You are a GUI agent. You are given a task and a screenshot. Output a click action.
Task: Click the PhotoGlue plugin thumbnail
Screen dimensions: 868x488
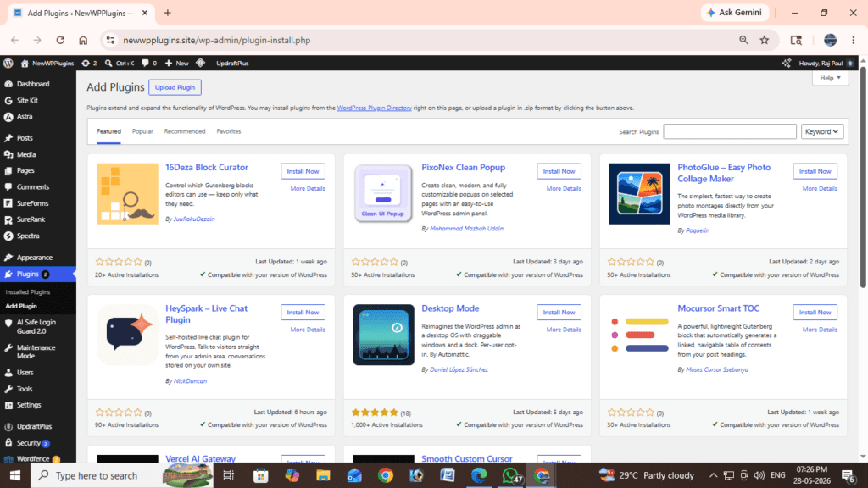pyautogui.click(x=639, y=194)
